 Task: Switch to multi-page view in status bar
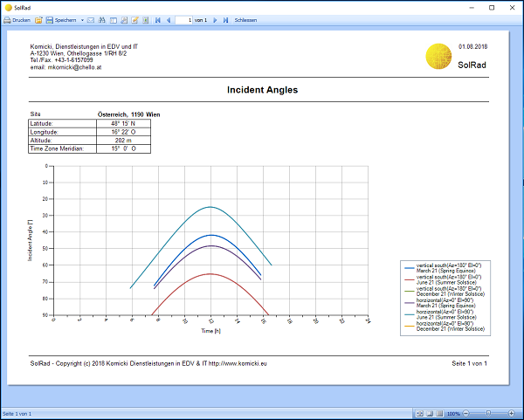tap(421, 413)
